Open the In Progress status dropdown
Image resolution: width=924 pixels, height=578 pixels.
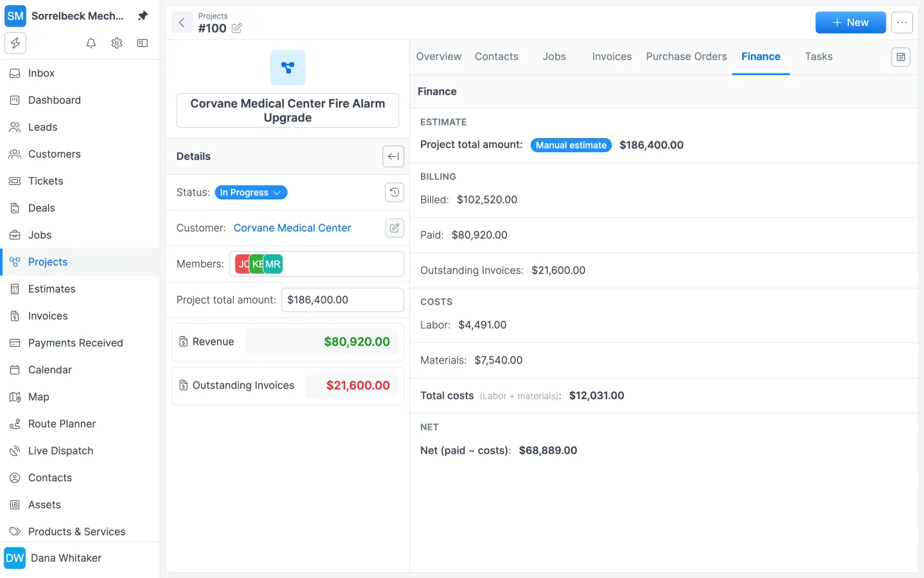[x=251, y=192]
